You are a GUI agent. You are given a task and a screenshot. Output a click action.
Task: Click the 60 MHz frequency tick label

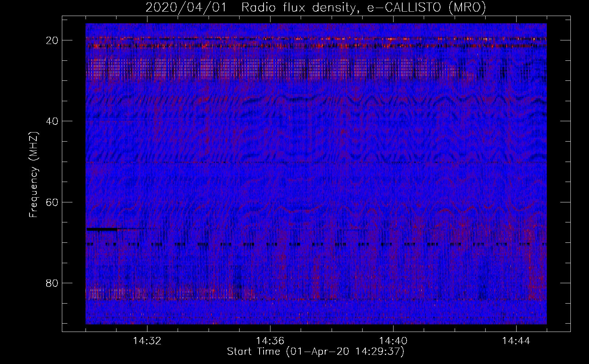tap(52, 202)
